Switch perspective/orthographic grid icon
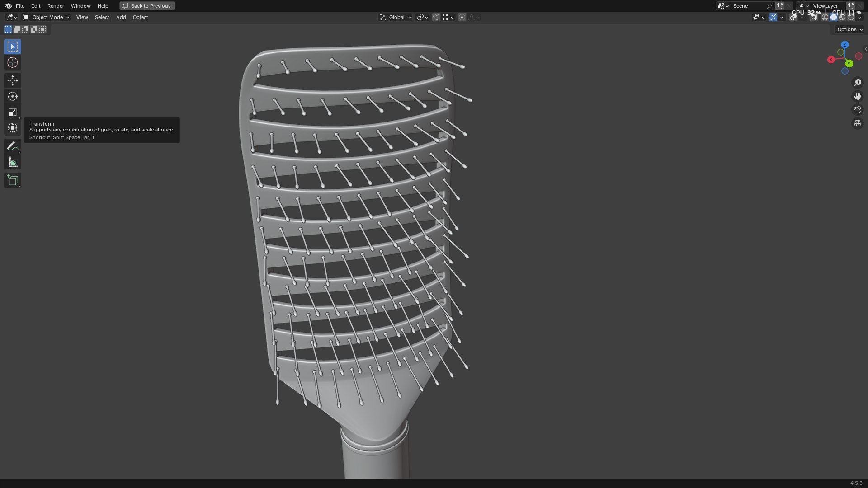This screenshot has height=488, width=868. pyautogui.click(x=858, y=123)
